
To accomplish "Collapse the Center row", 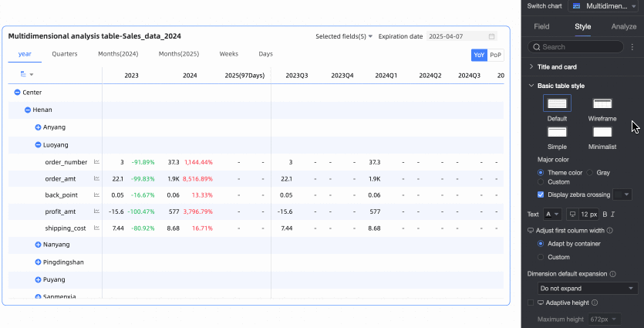I will coord(17,93).
